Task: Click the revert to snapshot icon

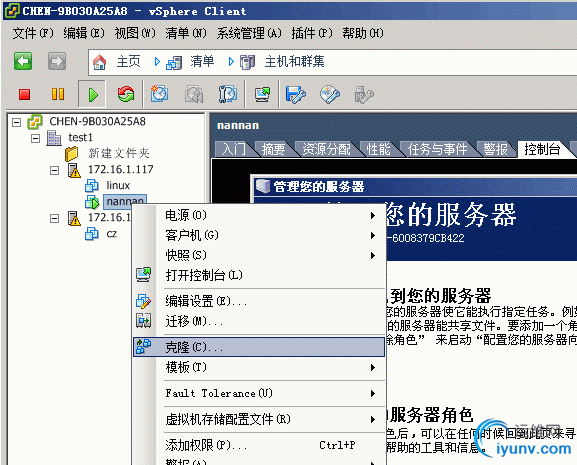Action: coord(194,94)
